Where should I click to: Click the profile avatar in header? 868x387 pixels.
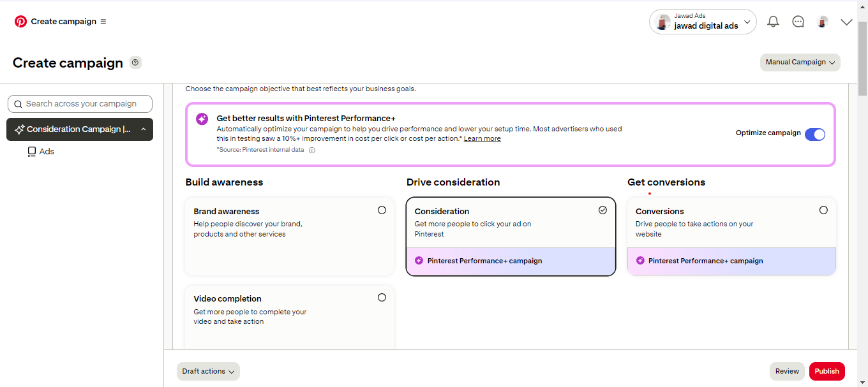click(823, 22)
